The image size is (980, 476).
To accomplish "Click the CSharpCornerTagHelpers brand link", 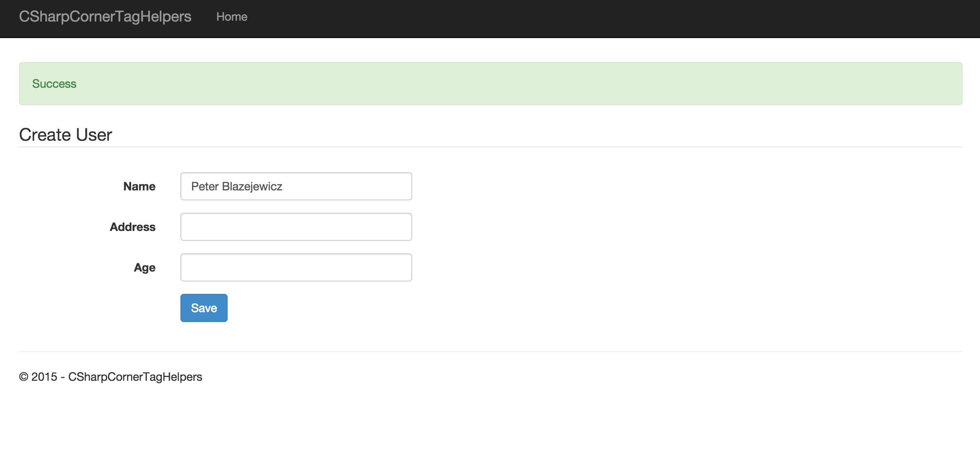I will [x=105, y=17].
